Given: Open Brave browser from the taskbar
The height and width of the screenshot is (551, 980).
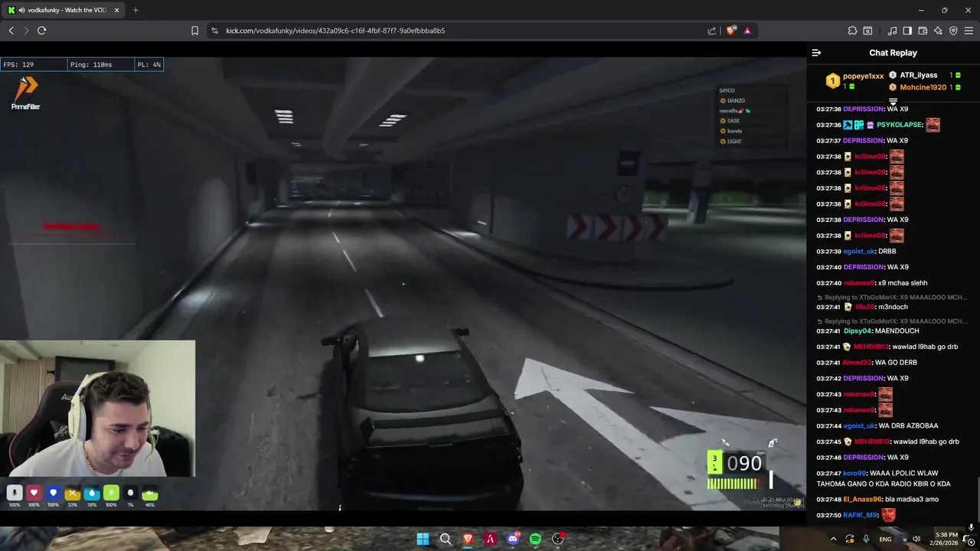Looking at the screenshot, I should [x=468, y=539].
